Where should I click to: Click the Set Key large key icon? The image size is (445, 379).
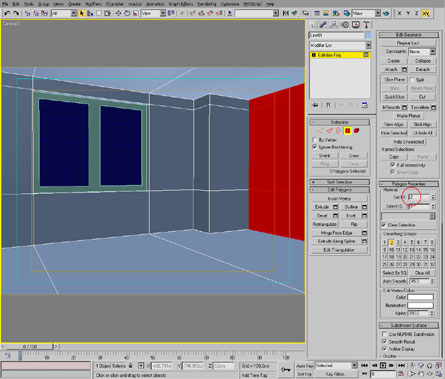[x=286, y=369]
